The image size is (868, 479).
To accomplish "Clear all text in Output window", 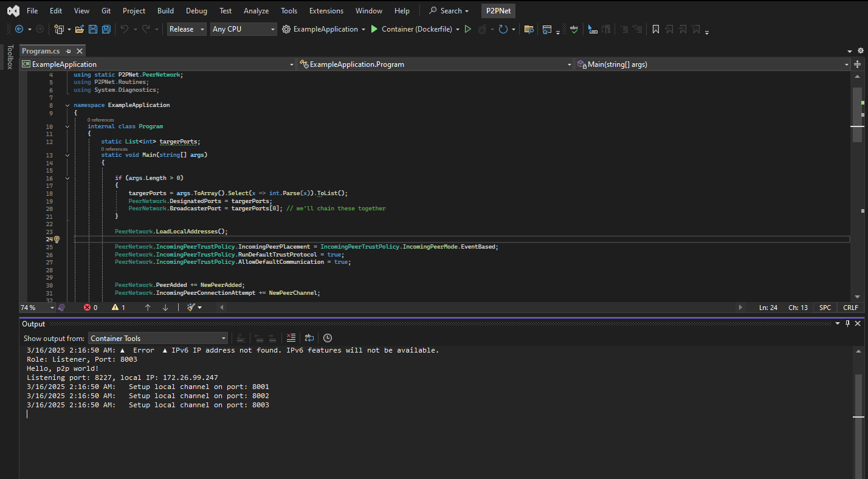I will [291, 338].
